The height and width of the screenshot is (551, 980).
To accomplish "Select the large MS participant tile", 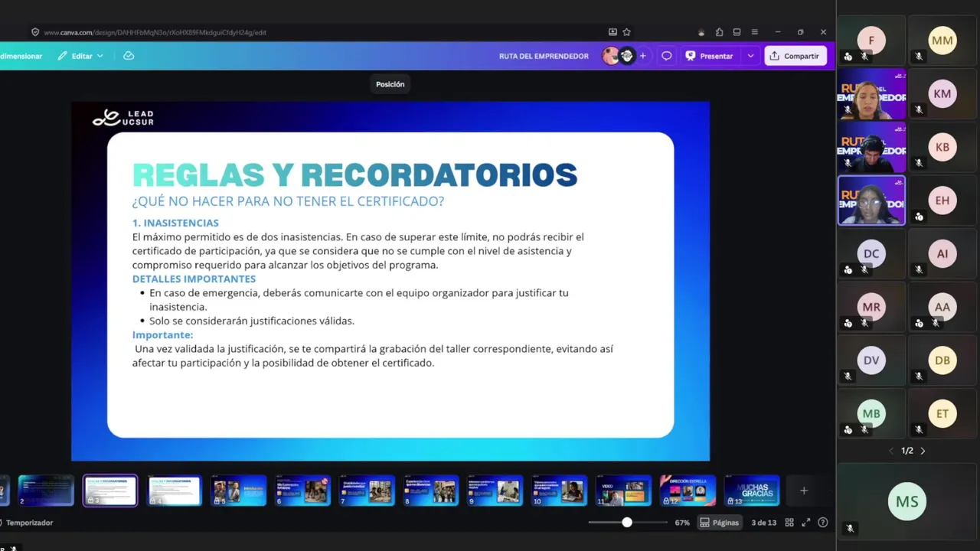I will point(907,501).
